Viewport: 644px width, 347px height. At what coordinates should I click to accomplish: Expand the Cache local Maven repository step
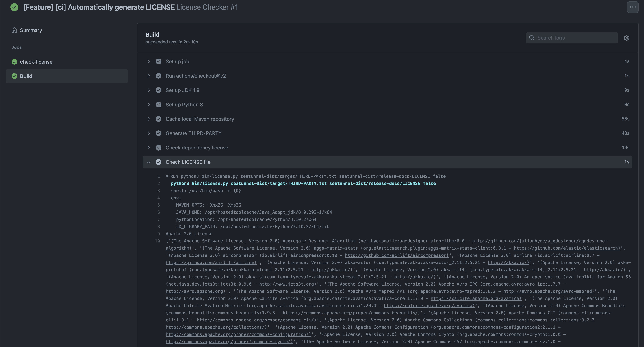point(149,119)
